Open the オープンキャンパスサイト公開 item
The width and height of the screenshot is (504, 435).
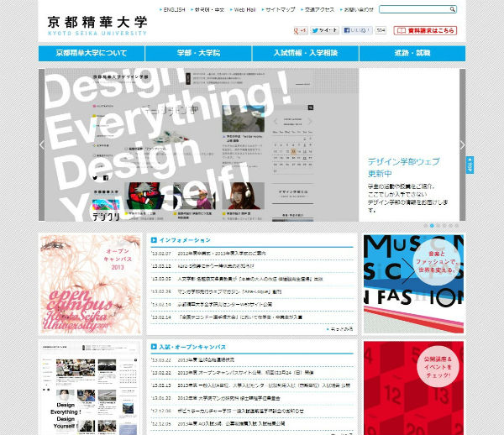[245, 373]
